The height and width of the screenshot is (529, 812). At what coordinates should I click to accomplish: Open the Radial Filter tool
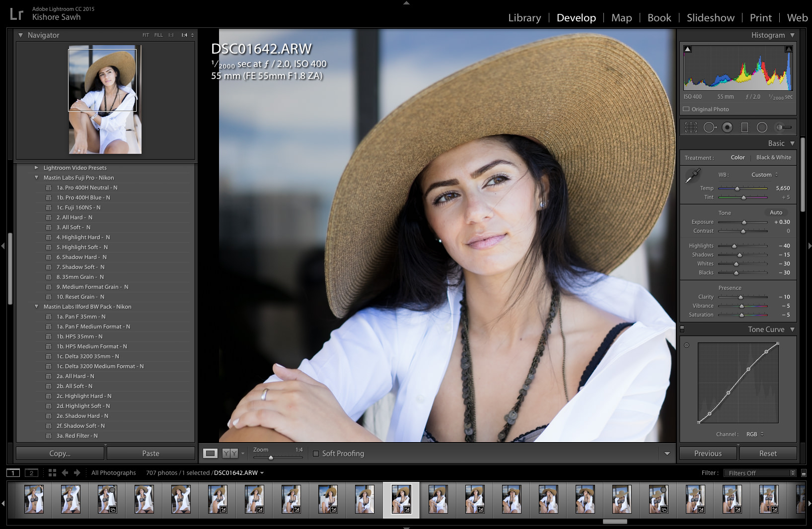pyautogui.click(x=762, y=128)
